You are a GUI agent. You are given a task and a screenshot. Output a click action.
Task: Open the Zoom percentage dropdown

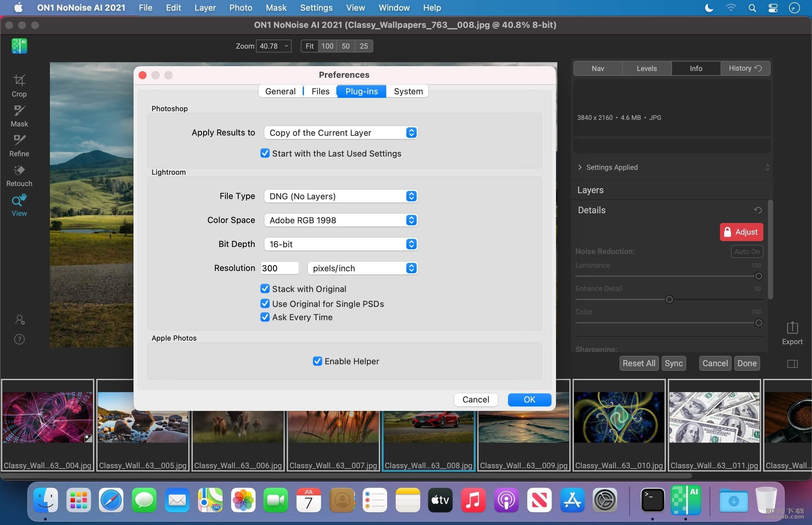point(273,46)
